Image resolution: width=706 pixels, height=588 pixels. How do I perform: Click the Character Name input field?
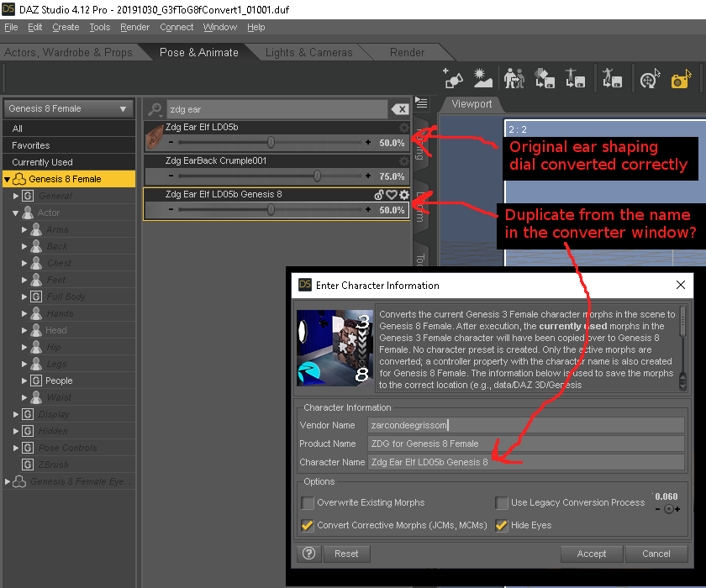click(x=526, y=462)
